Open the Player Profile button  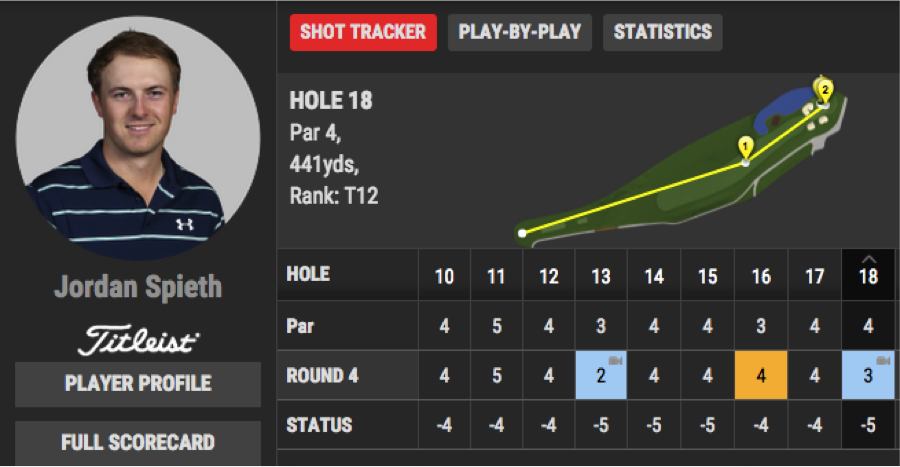(x=138, y=384)
